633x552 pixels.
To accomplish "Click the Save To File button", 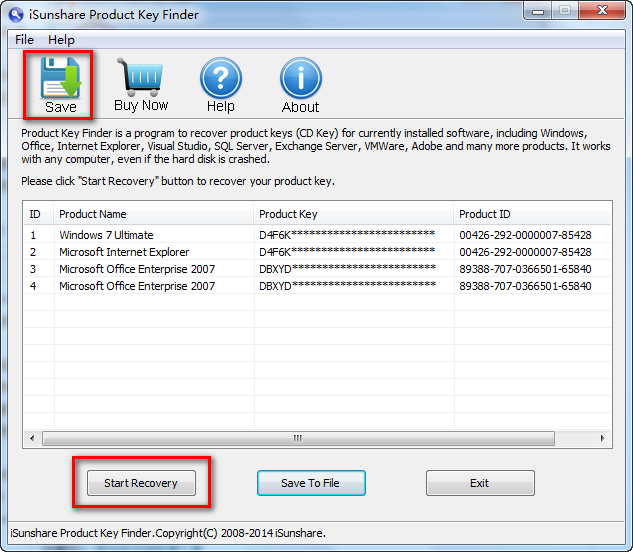I will pyautogui.click(x=311, y=483).
